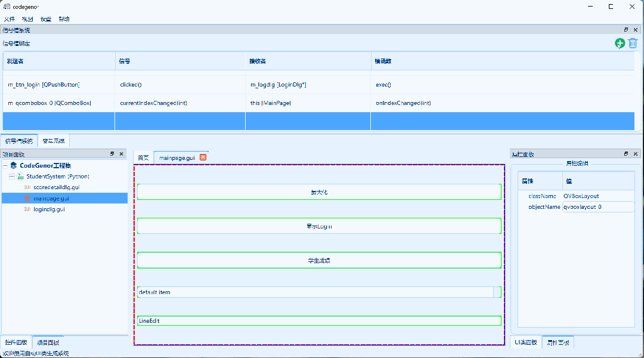Click the className property label
This screenshot has width=644, height=358.
point(542,196)
